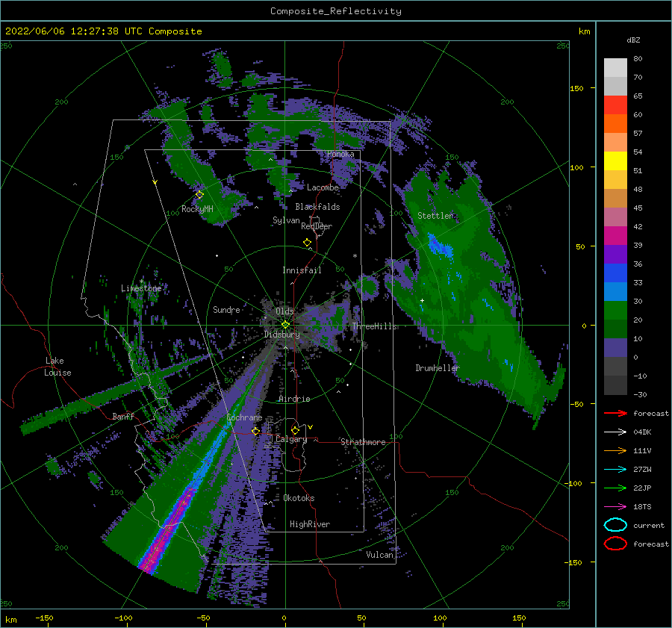Click the yellow diamond marker above Calgary label
Image resolution: width=672 pixels, height=628 pixels.
pos(295,430)
